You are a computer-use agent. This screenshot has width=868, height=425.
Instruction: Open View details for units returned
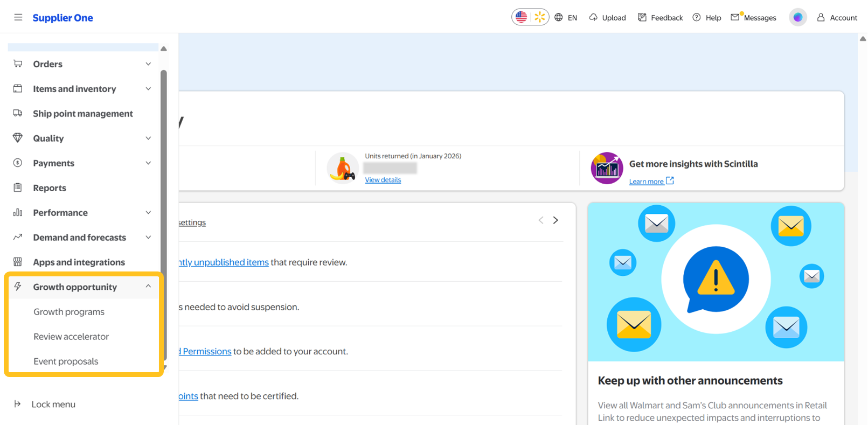[383, 180]
